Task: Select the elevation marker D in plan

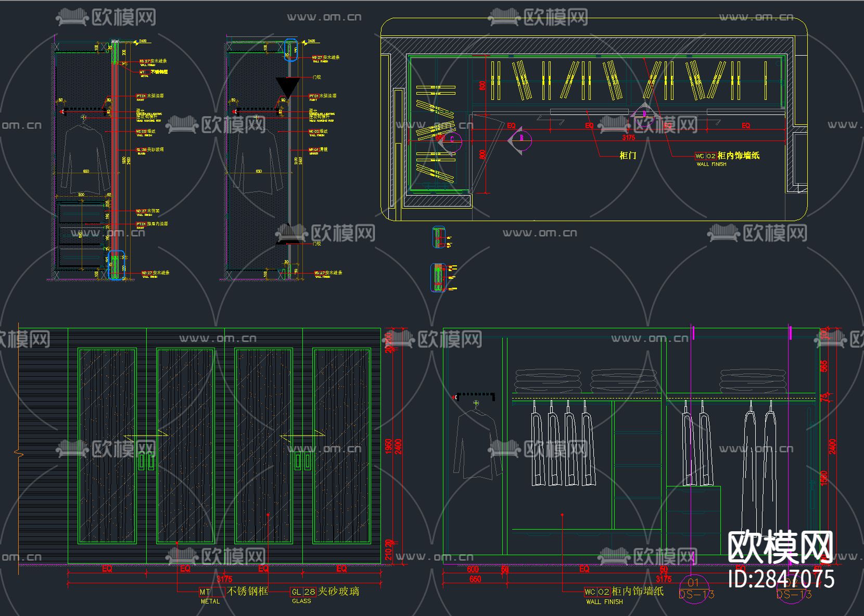Action: click(x=644, y=115)
